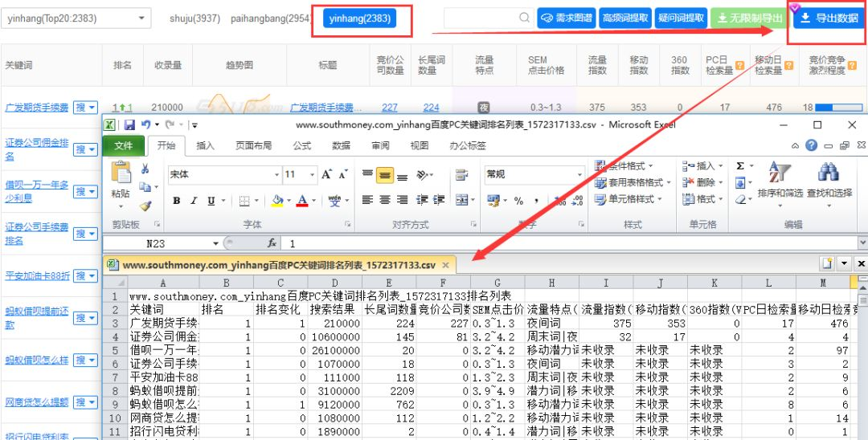Expand the 单元格样式 cell styles menu
The width and height of the screenshot is (868, 440).
tap(628, 199)
